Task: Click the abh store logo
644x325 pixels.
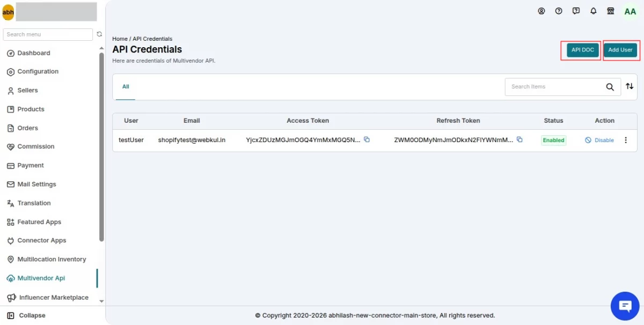Action: point(8,12)
